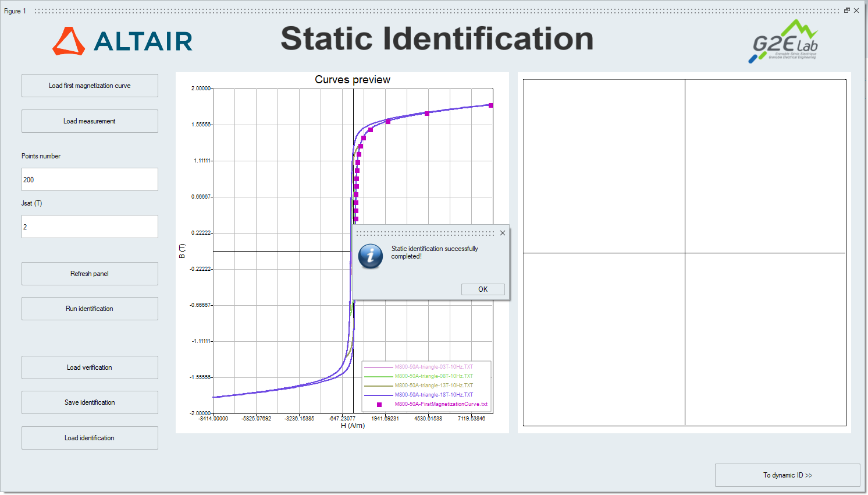Click the empty right-hand plot area
This screenshot has width=868, height=495.
pos(684,253)
